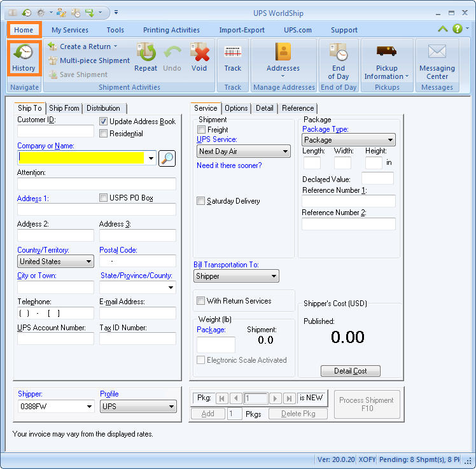476x469 pixels.
Task: Switch to the Options tab
Action: (x=236, y=108)
